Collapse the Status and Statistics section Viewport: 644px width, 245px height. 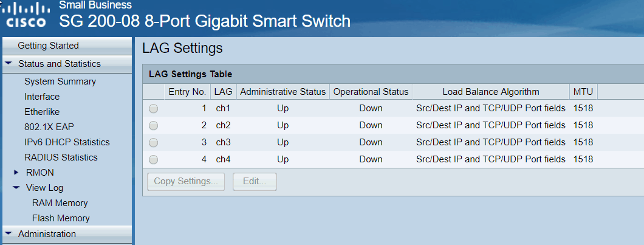click(x=9, y=64)
